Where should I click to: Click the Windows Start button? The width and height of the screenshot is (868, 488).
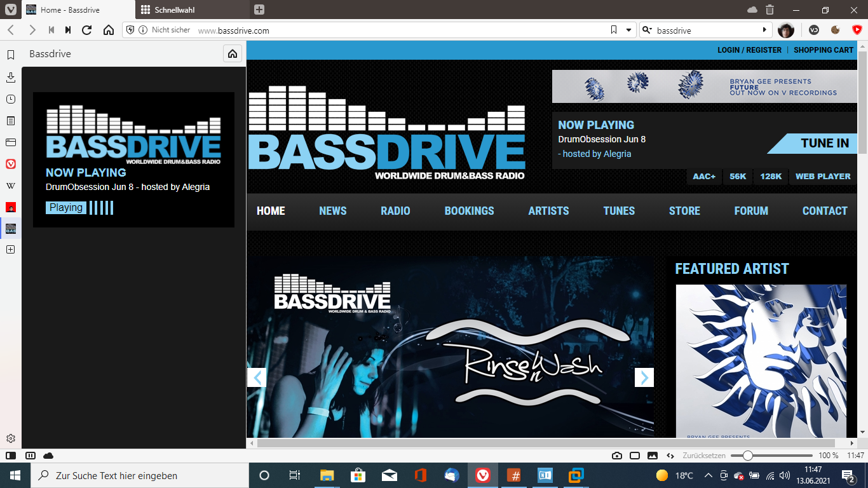click(x=15, y=475)
